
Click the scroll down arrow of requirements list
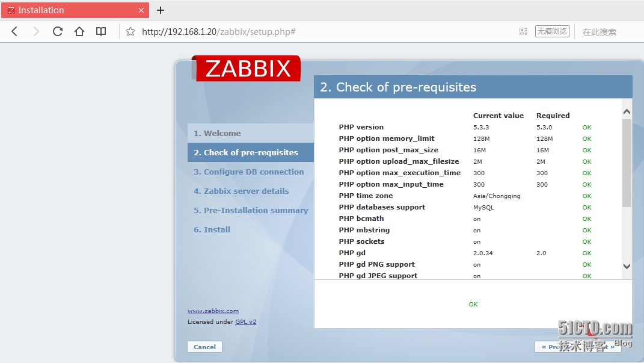click(x=627, y=267)
